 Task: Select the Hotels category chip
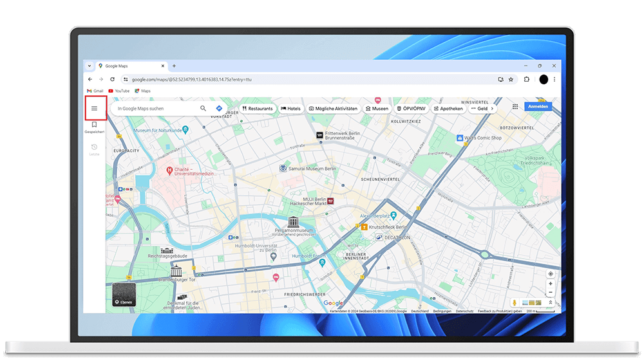pyautogui.click(x=290, y=108)
